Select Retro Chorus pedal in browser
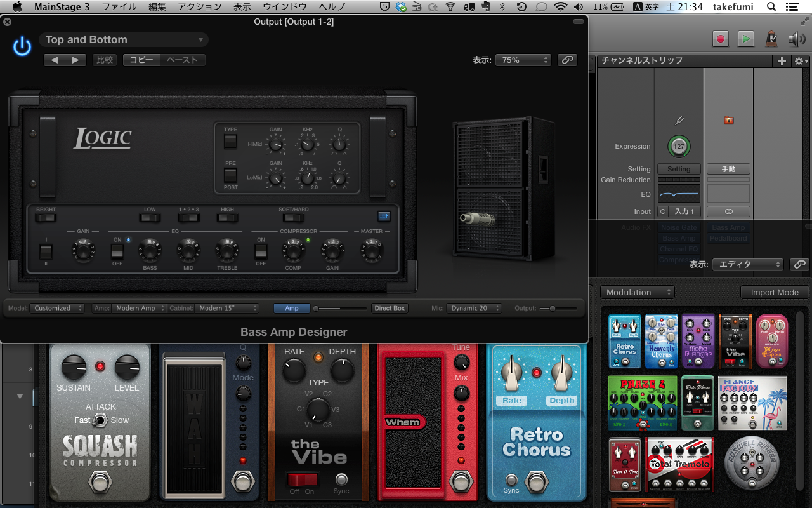The image size is (812, 508). [x=625, y=341]
